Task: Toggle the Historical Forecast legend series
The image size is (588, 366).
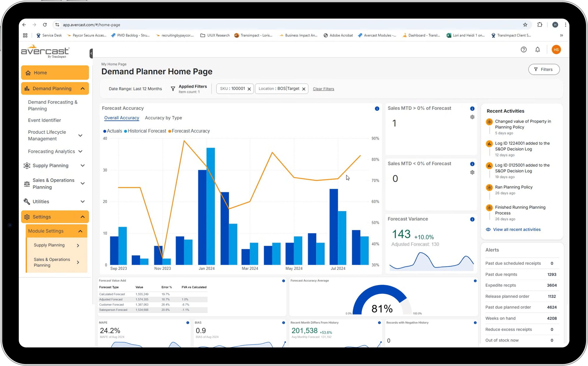Action: 145,131
